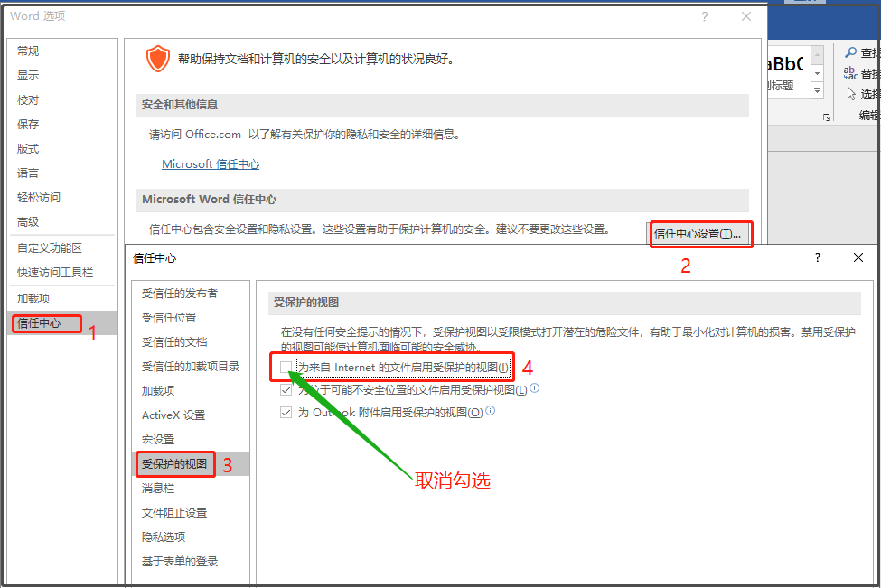Follow the Microsoft 信任中心 link
881x588 pixels.
pos(211,164)
